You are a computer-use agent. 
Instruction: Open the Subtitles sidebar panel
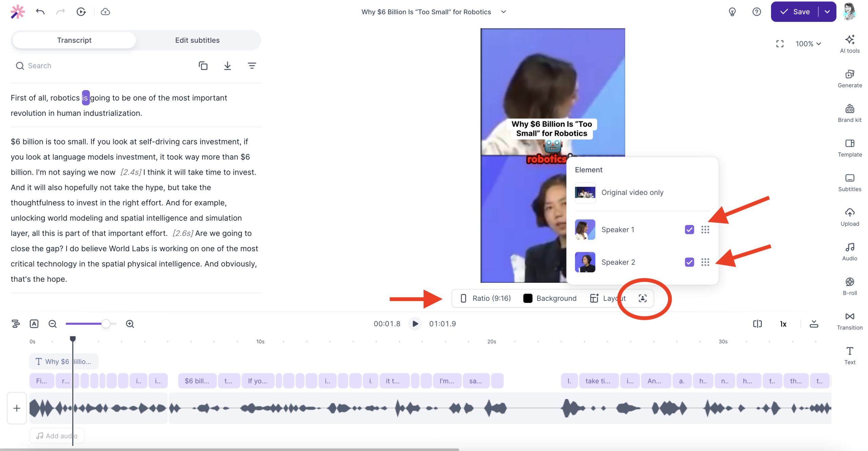[849, 182]
